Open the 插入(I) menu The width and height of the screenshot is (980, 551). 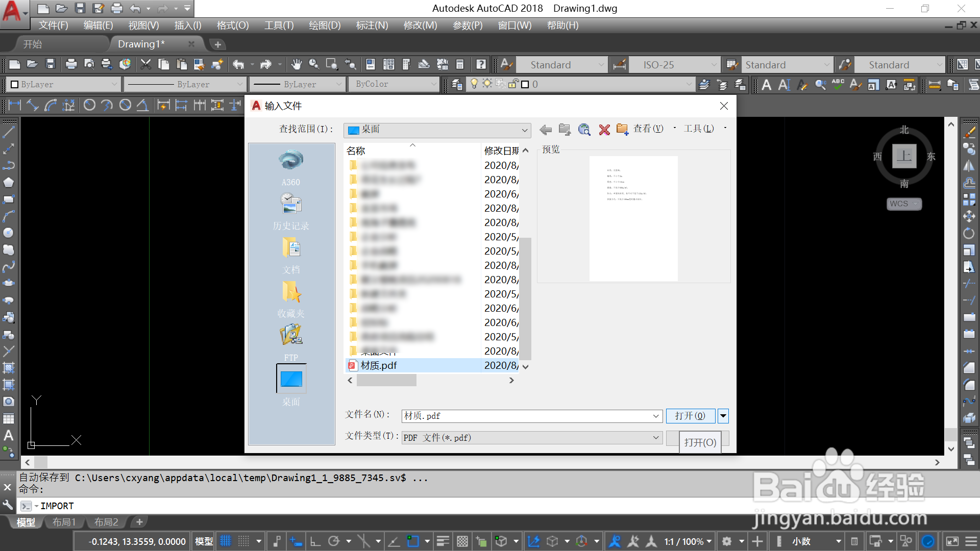pos(188,26)
